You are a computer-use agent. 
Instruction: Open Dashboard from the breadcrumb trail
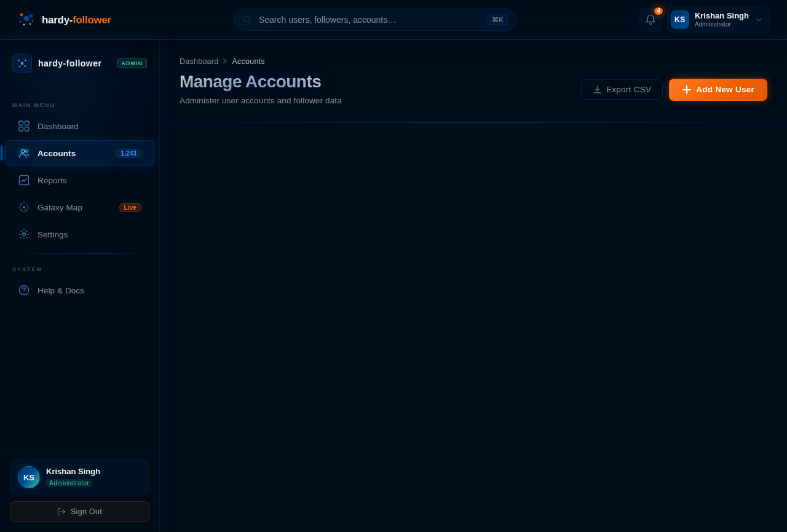(x=199, y=62)
